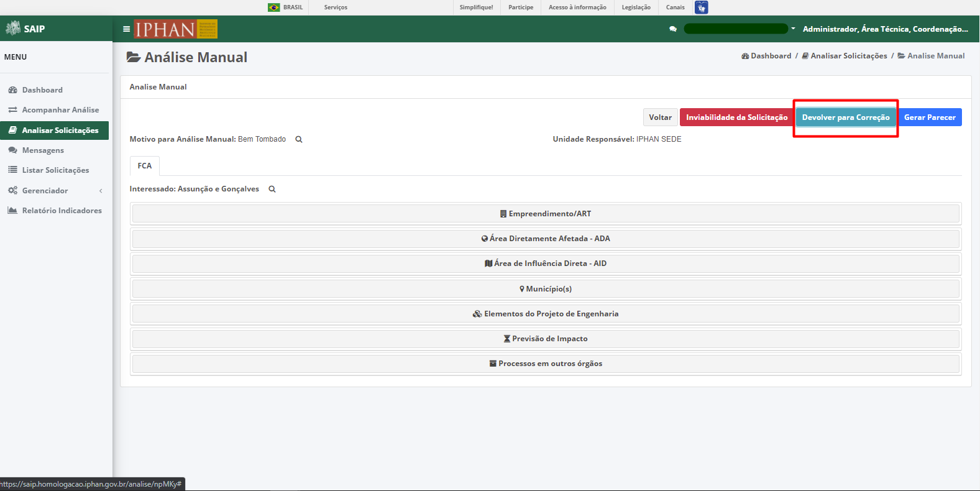
Task: Open Simplifique! in the top bar
Action: point(477,7)
